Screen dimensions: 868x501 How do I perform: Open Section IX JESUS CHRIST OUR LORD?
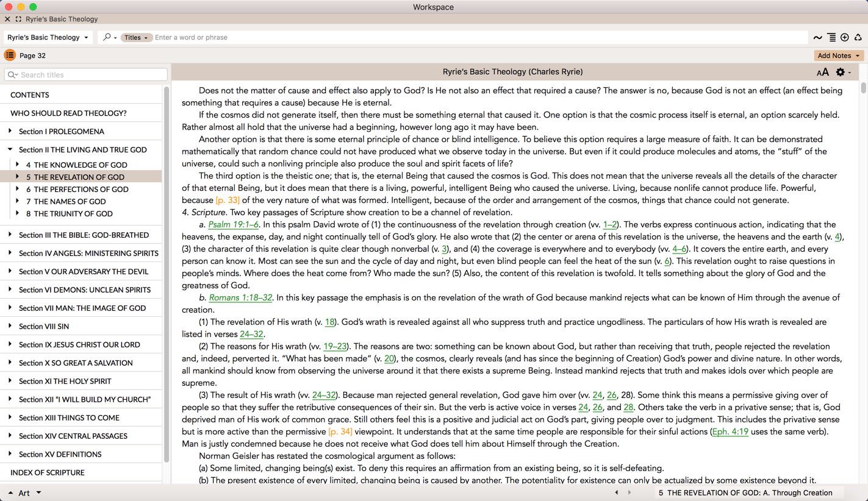coord(79,345)
